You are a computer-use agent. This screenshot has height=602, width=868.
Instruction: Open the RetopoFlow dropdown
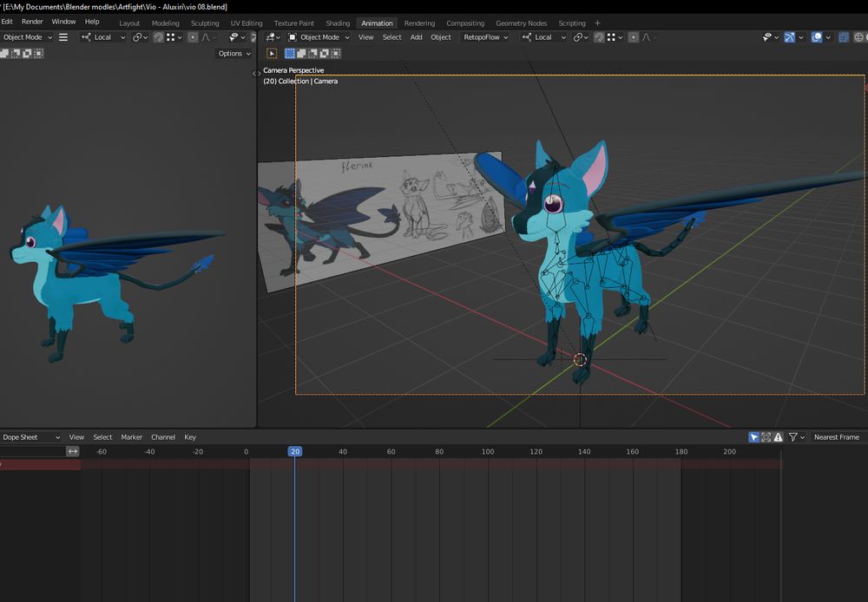[x=485, y=37]
